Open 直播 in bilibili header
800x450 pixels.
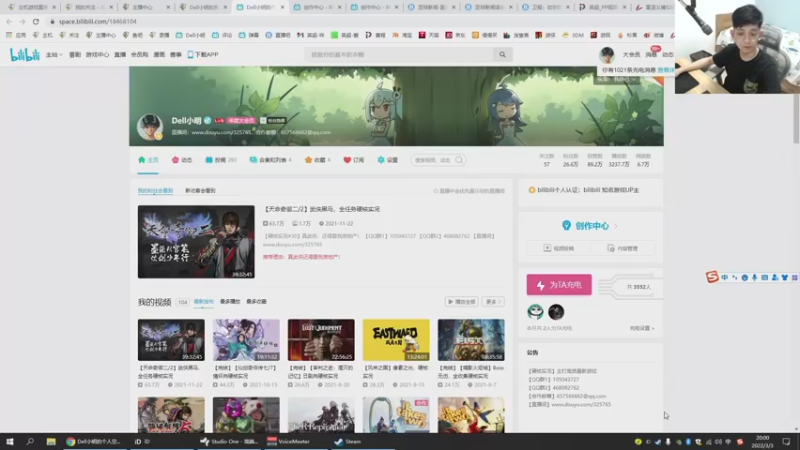pos(120,55)
